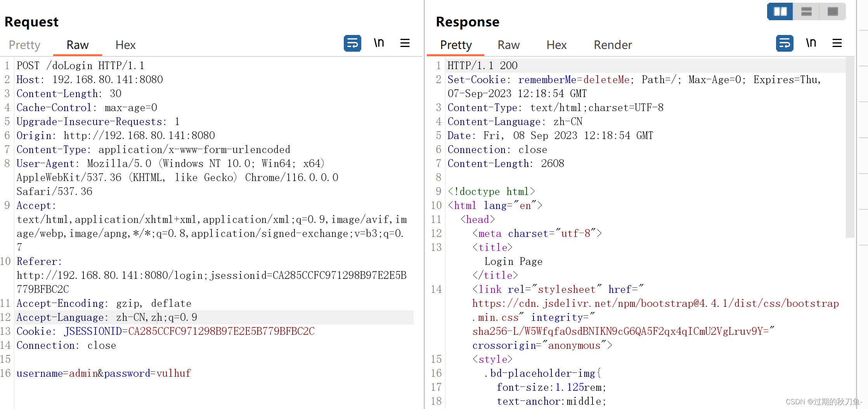Click the '<!doctype html>' line
Viewport: 868px width, 409px height.
492,191
